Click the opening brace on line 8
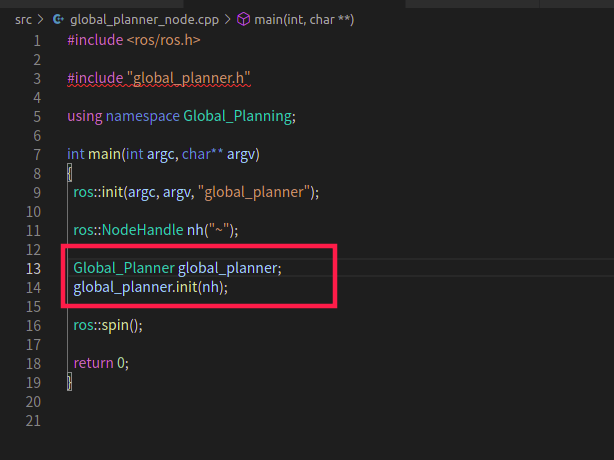 70,173
